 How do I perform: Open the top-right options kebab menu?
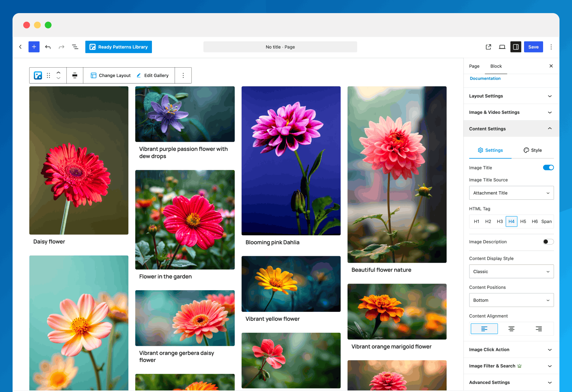point(551,47)
